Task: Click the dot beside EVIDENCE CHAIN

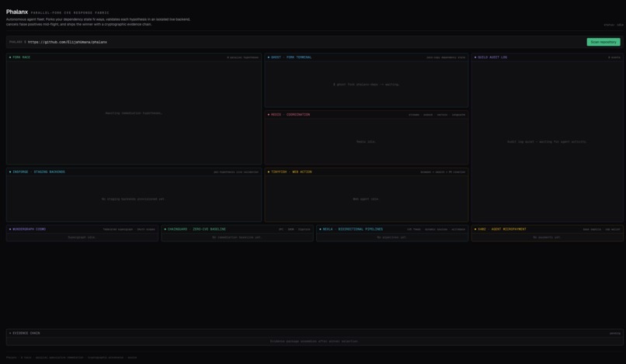Action: point(10,333)
